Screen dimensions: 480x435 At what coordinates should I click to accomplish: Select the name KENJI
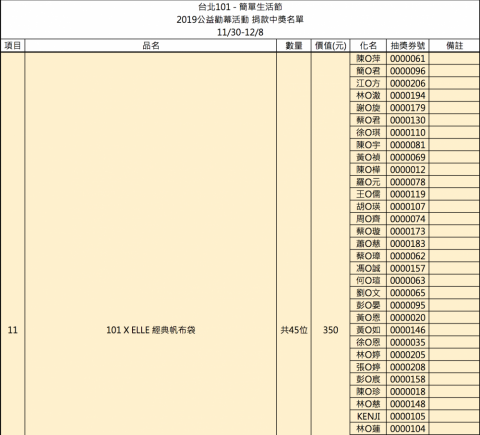point(368,416)
